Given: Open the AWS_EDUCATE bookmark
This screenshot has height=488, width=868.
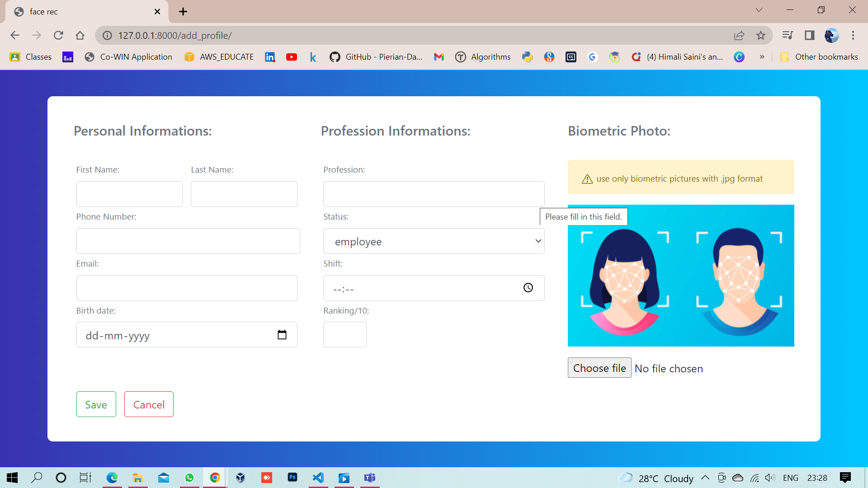Looking at the screenshot, I should point(219,57).
